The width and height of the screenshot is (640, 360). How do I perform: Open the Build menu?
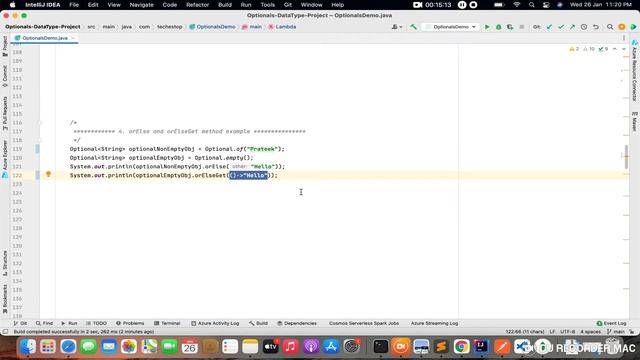(x=224, y=5)
